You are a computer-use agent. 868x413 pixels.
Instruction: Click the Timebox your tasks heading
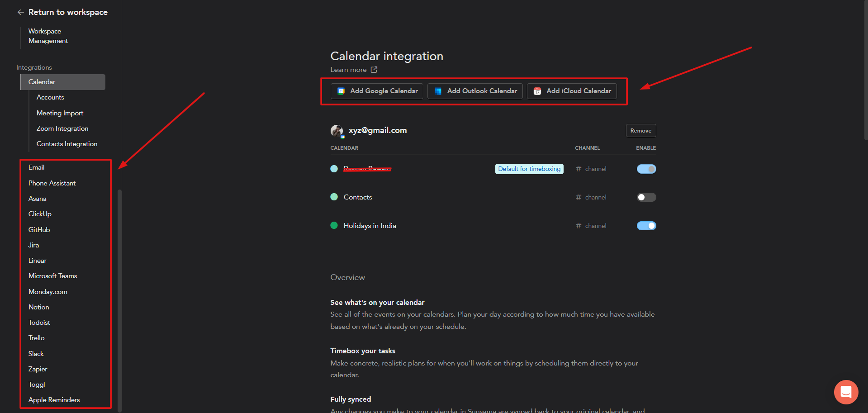pos(363,351)
